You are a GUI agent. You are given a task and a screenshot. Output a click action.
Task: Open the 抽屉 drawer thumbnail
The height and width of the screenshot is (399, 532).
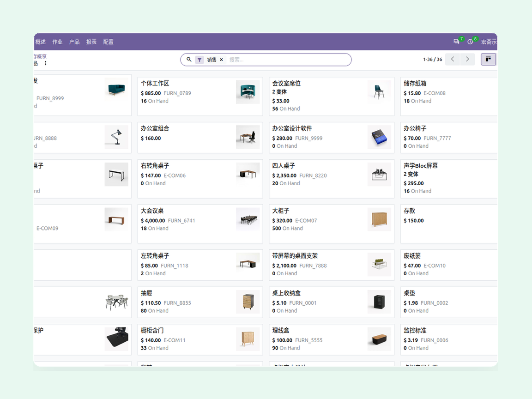tap(248, 302)
